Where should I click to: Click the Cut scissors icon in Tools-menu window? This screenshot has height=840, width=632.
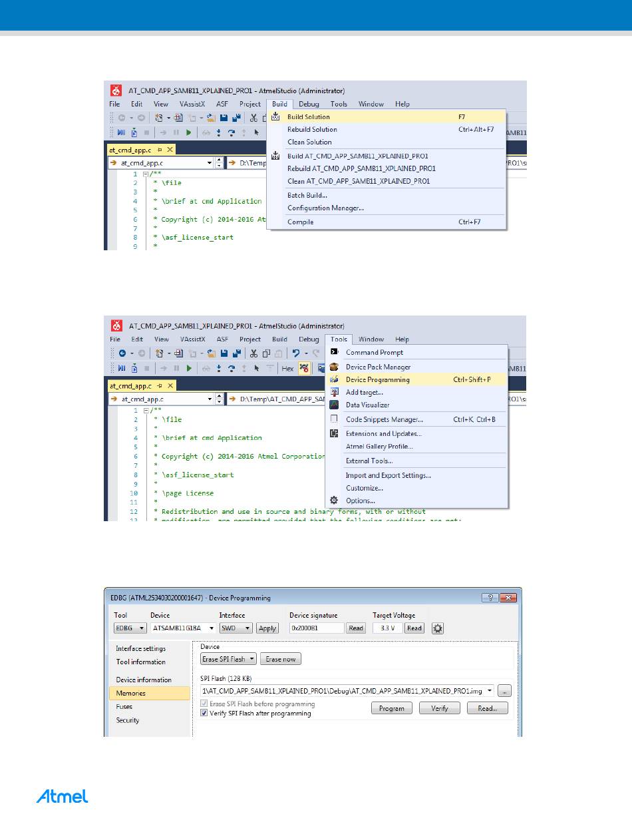253,353
